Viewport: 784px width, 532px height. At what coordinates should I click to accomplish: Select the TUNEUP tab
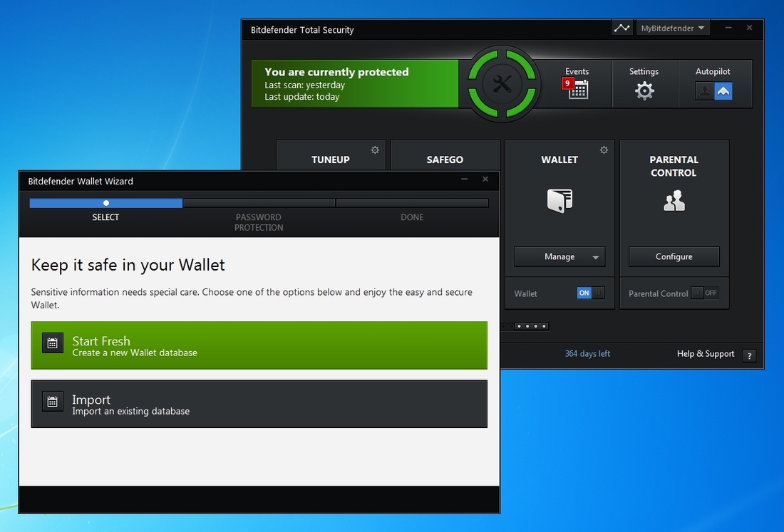331,159
